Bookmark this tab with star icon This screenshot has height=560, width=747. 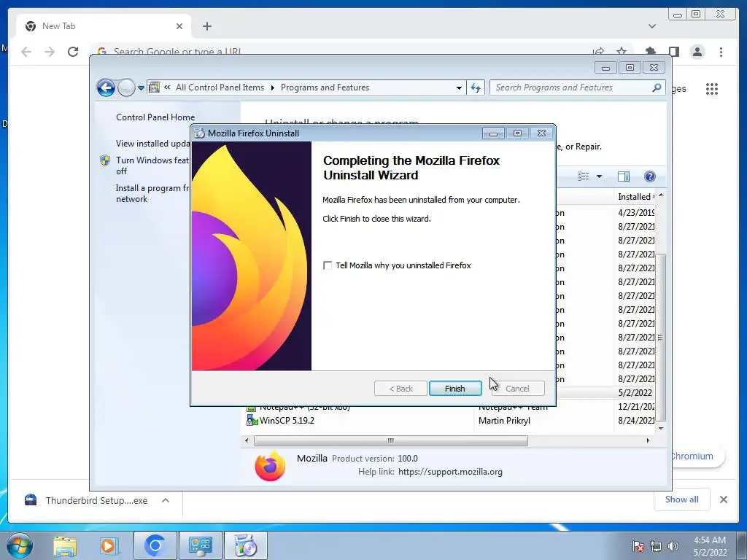[x=622, y=51]
